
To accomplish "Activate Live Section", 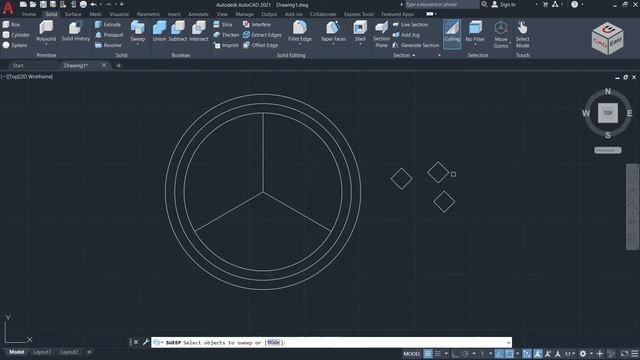I will click(x=410, y=24).
